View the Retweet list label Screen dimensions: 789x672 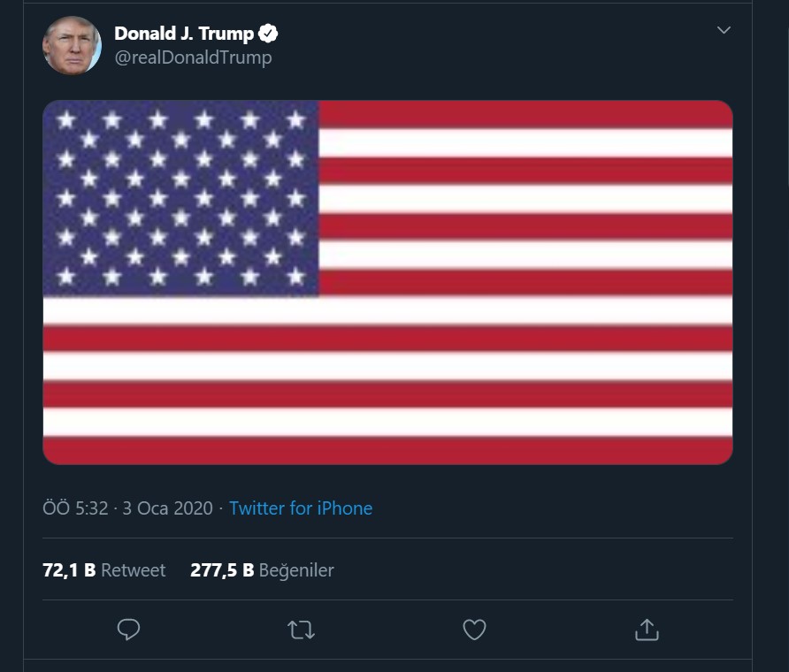click(x=133, y=570)
